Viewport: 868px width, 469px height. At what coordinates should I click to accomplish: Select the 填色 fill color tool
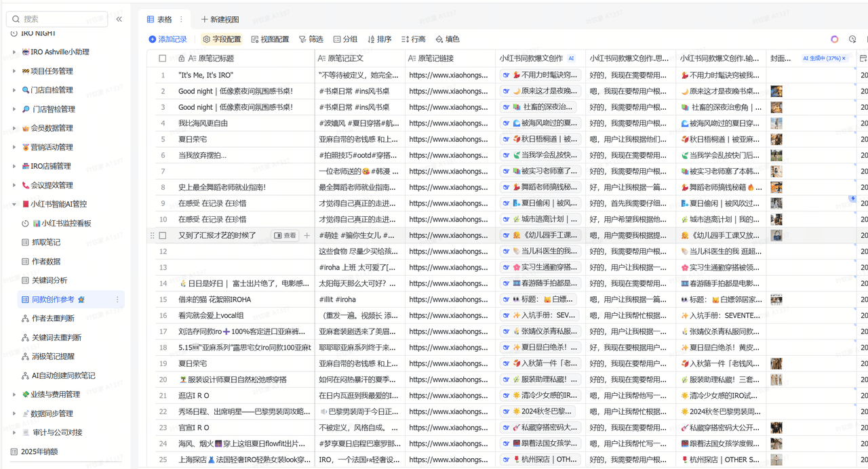pyautogui.click(x=448, y=39)
